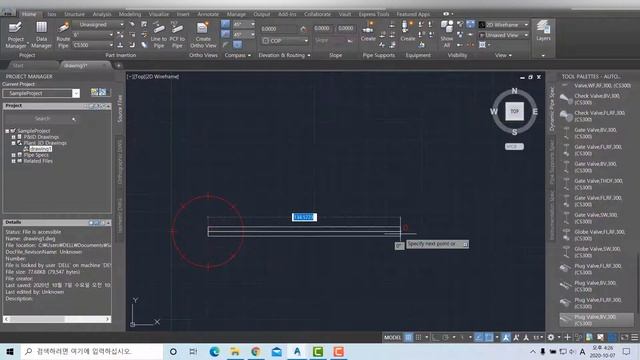Click the WCS button under ViewCube
The width and height of the screenshot is (640, 360).
coord(514,147)
